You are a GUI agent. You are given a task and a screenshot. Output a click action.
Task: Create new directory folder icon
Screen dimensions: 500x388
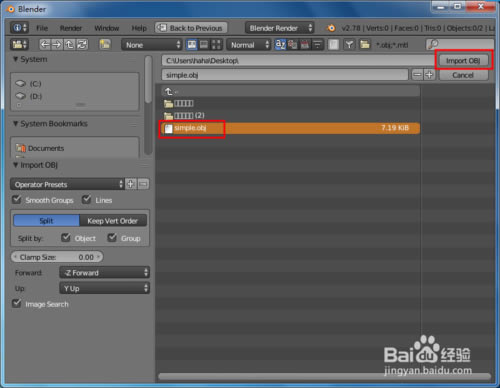105,44
